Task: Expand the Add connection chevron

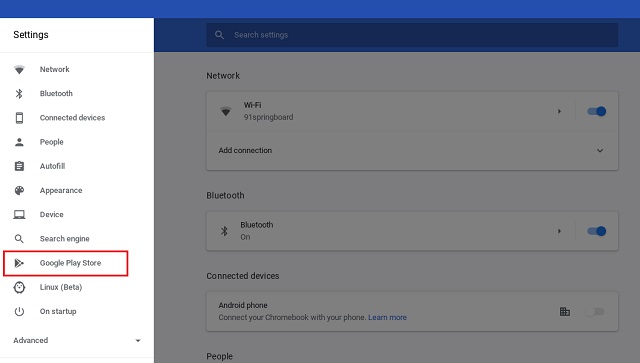Action: tap(600, 151)
